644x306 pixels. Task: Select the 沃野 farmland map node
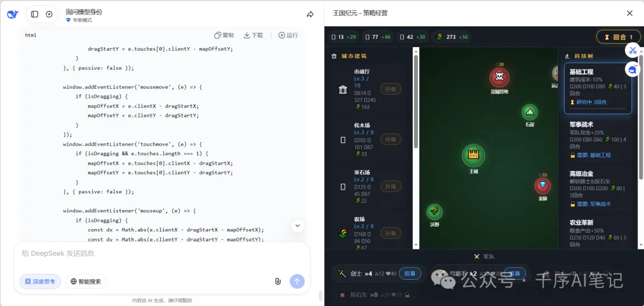435,212
